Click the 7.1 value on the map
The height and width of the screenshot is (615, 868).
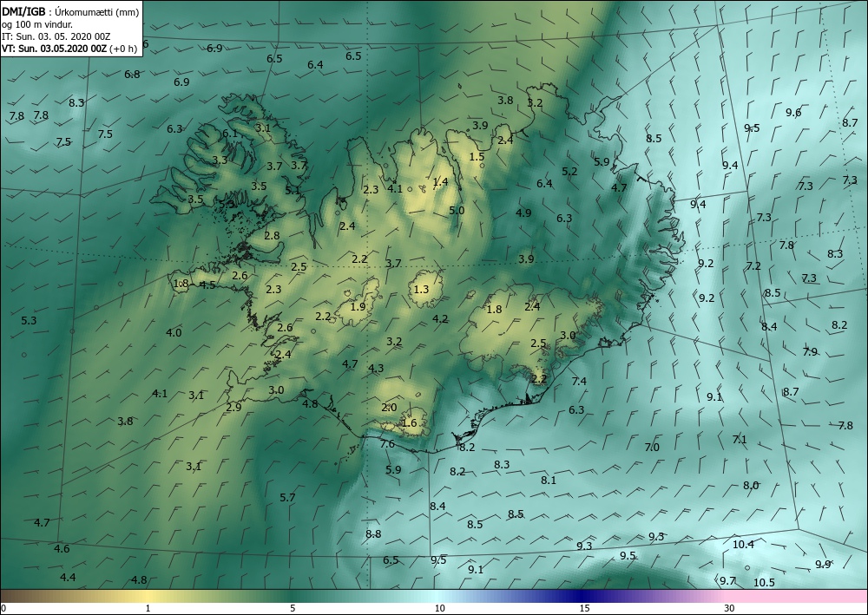point(740,440)
